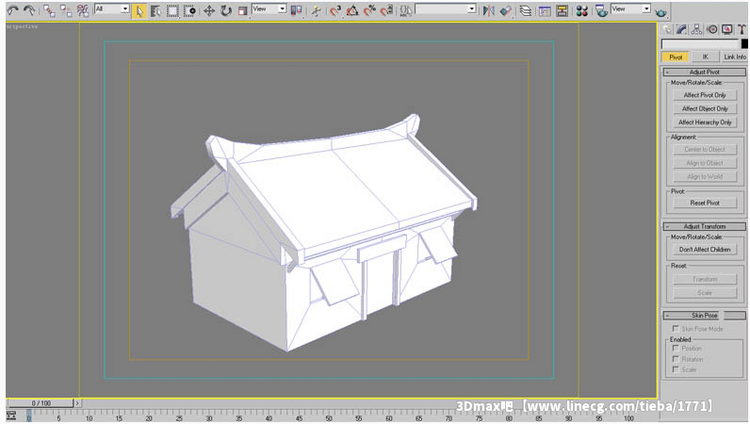Switch to the IK tab
The width and height of the screenshot is (750, 424).
tap(705, 57)
